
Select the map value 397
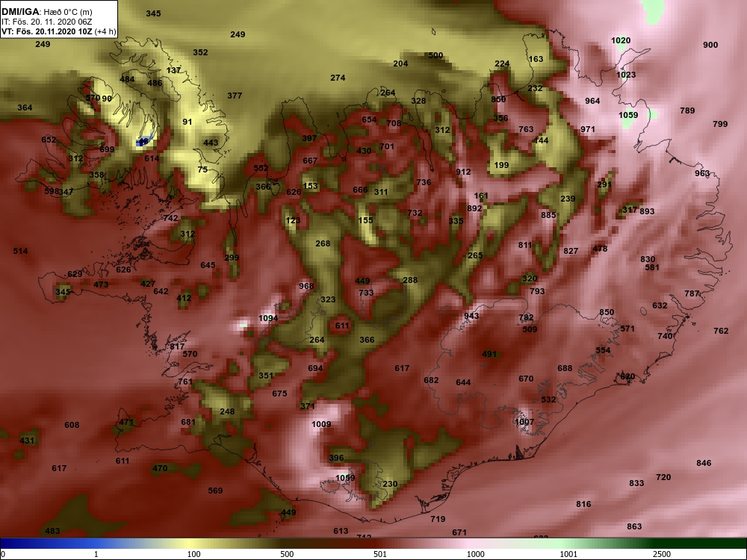point(309,139)
